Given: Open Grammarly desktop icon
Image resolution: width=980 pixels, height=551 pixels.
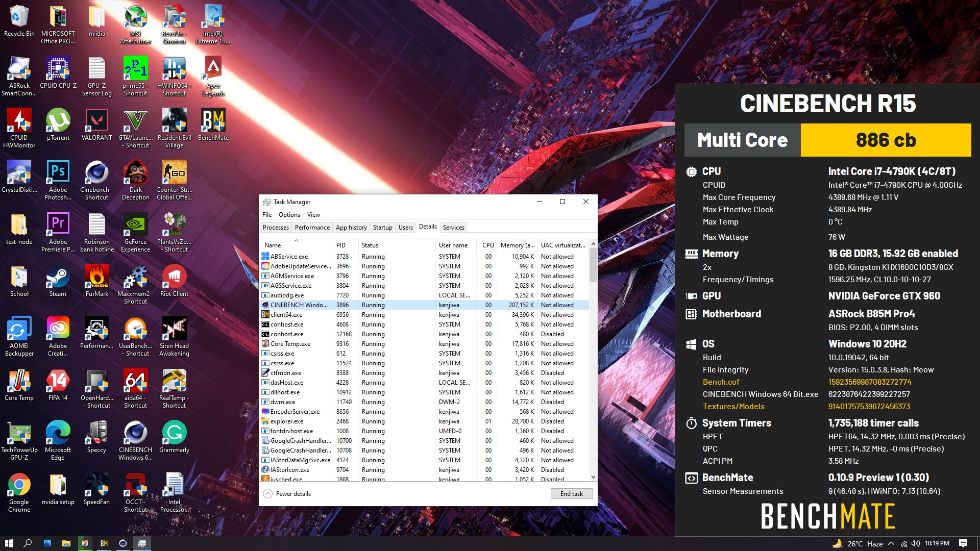Looking at the screenshot, I should pyautogui.click(x=174, y=437).
